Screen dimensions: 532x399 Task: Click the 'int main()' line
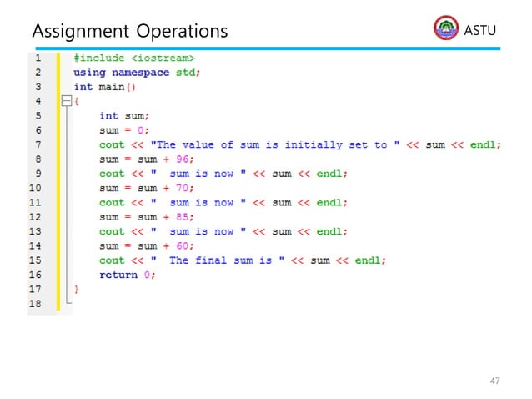pyautogui.click(x=105, y=88)
